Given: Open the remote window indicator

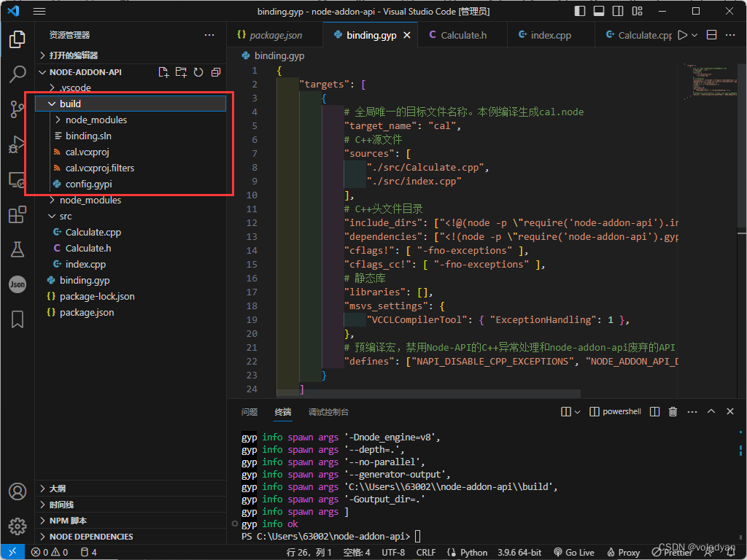Looking at the screenshot, I should [x=13, y=553].
